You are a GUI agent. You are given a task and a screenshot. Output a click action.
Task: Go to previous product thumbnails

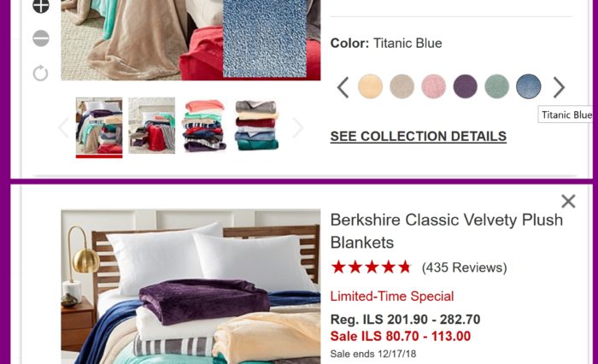(63, 127)
